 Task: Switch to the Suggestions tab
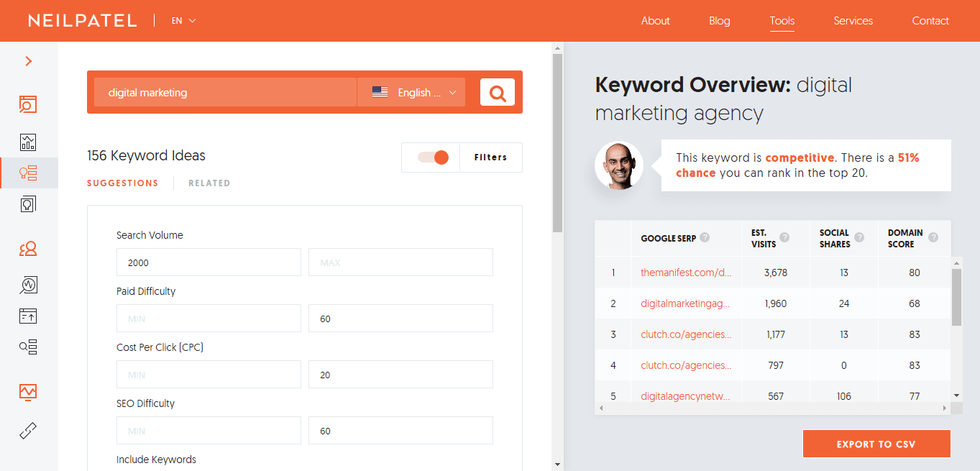tap(123, 183)
